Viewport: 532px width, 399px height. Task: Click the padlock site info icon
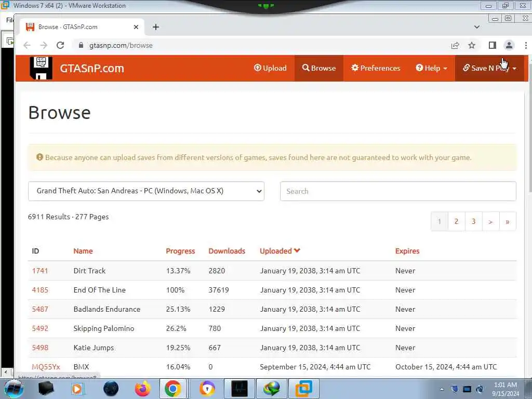tap(81, 45)
